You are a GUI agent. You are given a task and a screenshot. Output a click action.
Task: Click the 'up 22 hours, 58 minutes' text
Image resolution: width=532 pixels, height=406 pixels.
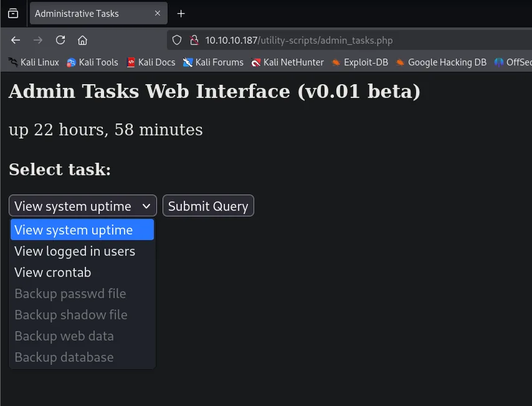coord(106,130)
